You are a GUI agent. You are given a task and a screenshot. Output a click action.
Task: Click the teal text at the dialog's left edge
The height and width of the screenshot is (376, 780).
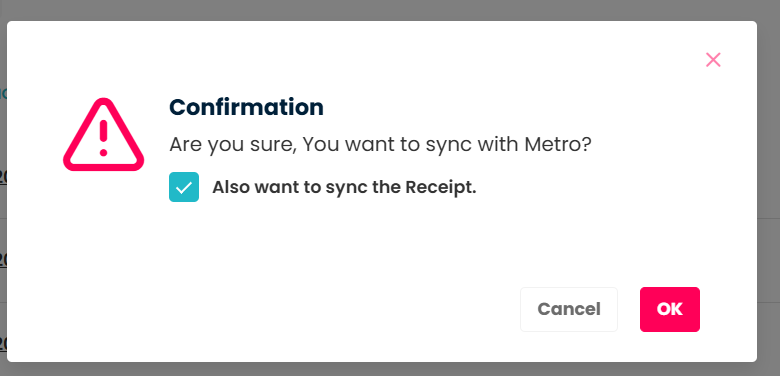3,94
